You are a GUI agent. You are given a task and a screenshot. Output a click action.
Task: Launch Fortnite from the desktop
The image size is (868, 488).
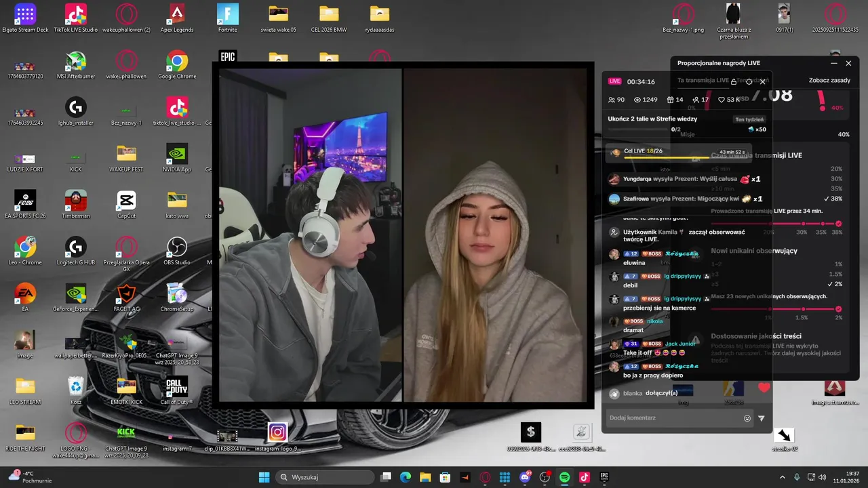point(228,18)
